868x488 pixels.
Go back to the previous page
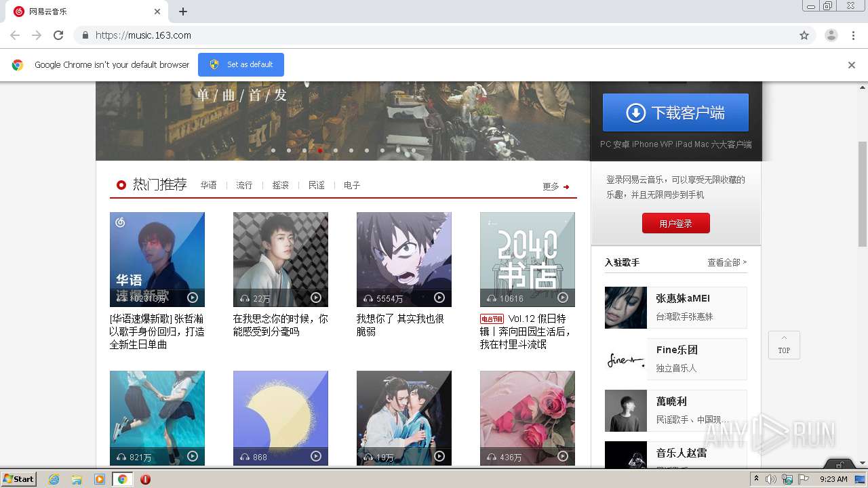(15, 35)
